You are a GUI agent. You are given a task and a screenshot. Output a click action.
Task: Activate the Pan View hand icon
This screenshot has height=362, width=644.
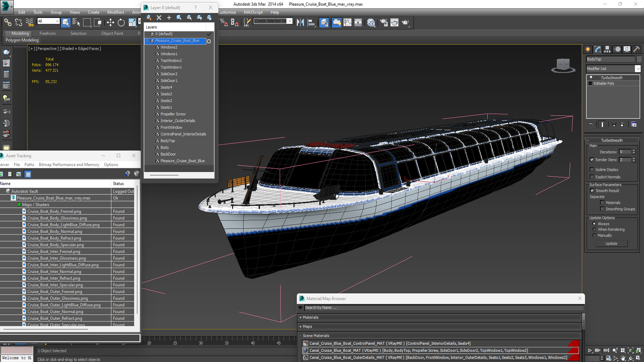[x=623, y=358]
